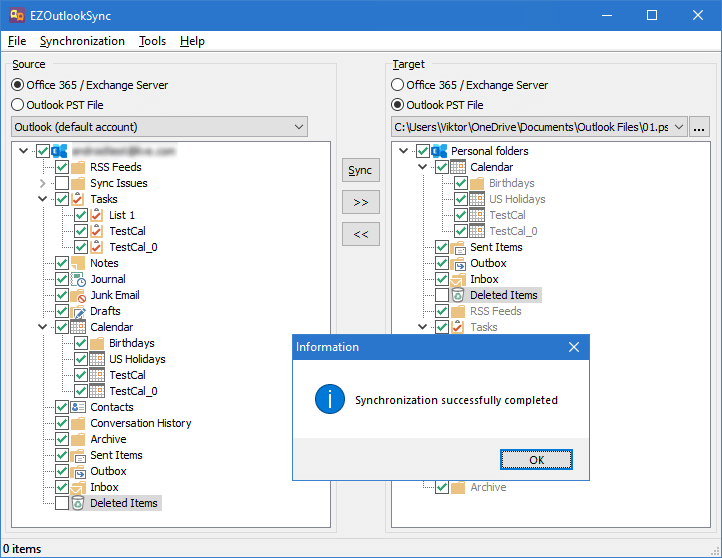Click the Junk Email folder icon
This screenshot has height=558, width=722.
tap(78, 295)
